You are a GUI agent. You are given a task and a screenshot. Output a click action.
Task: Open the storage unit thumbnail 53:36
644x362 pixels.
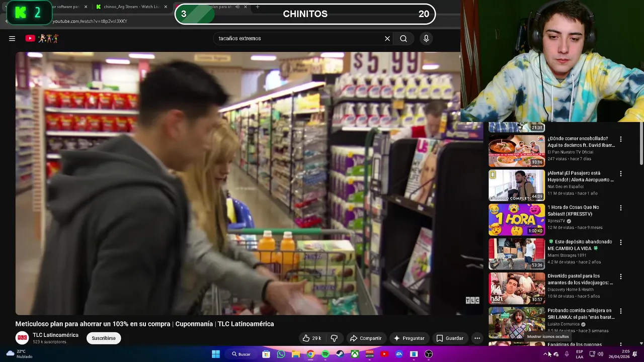(517, 254)
